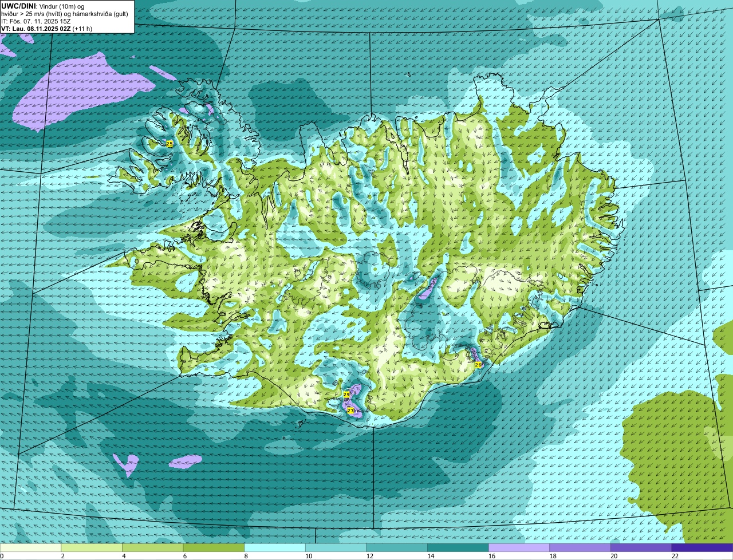This screenshot has height=560, width=733.
Task: Select the violet 20–22 m/s legend swatch
Action: click(641, 547)
